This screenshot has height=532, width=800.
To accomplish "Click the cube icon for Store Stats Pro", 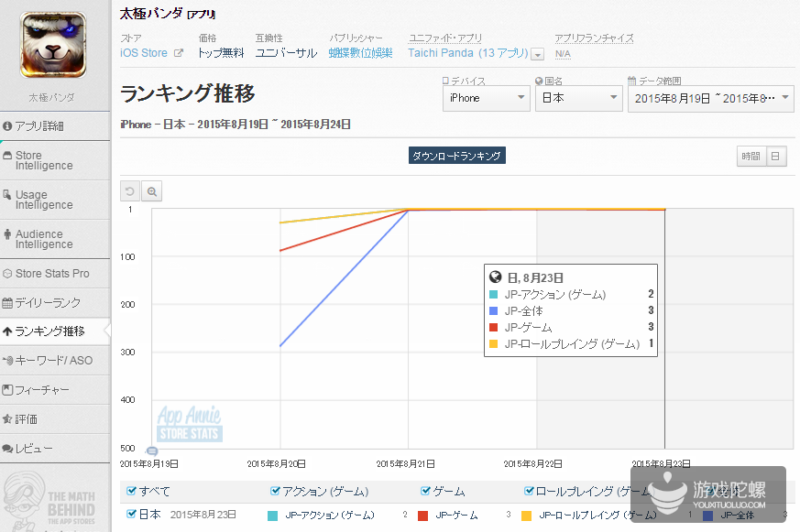I will 7,274.
